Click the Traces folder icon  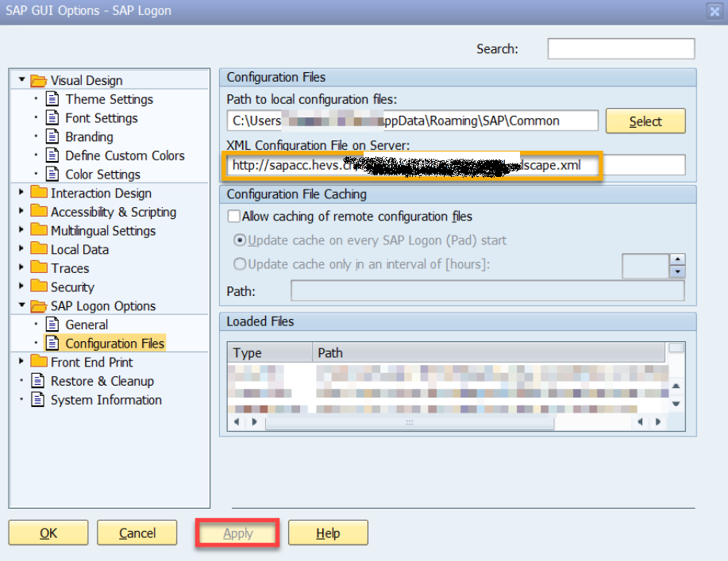point(39,267)
